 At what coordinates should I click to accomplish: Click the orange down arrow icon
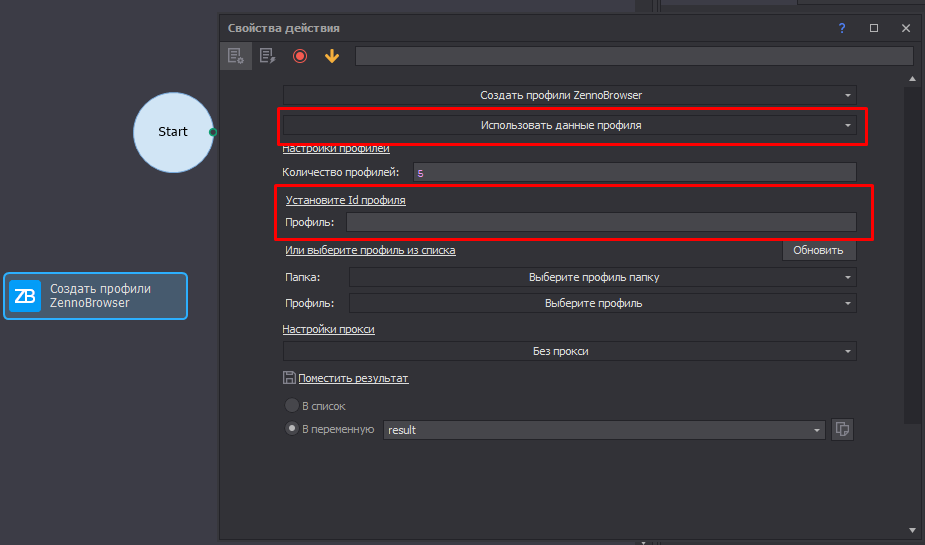click(x=332, y=56)
